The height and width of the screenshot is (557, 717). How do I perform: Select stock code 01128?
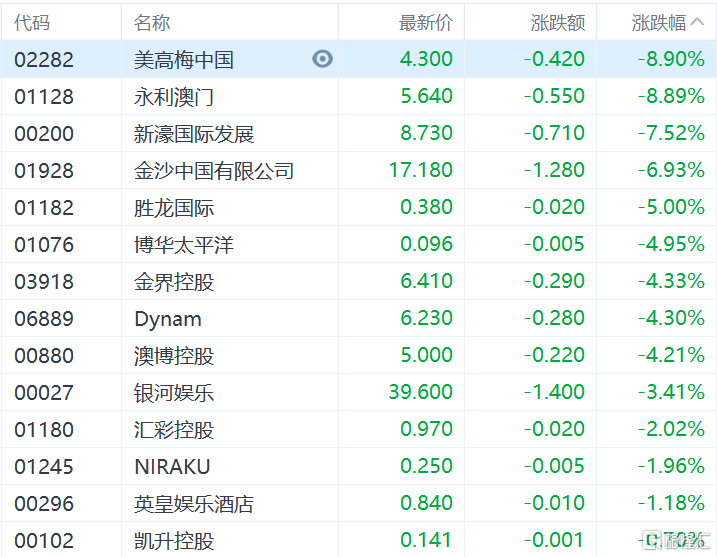(44, 96)
